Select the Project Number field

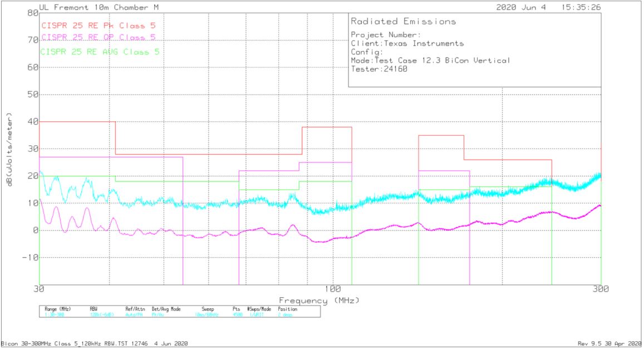tap(386, 35)
